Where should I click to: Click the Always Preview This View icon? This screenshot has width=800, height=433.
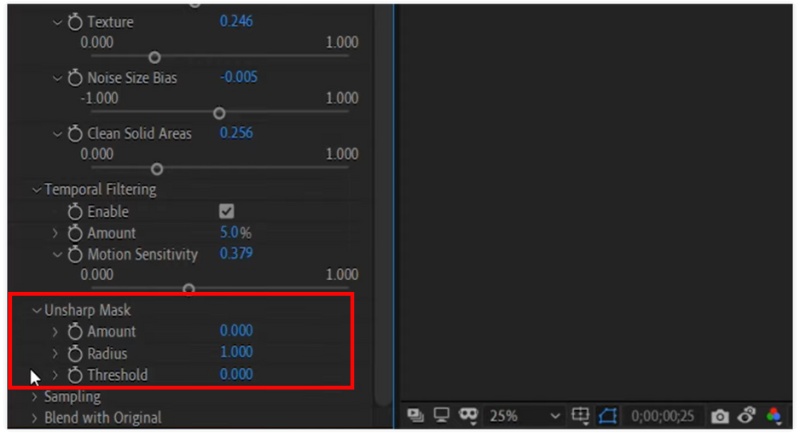click(x=415, y=415)
